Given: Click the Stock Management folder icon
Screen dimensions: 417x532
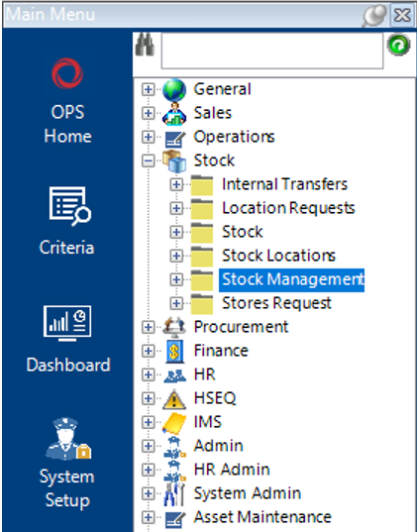Looking at the screenshot, I should [x=202, y=280].
